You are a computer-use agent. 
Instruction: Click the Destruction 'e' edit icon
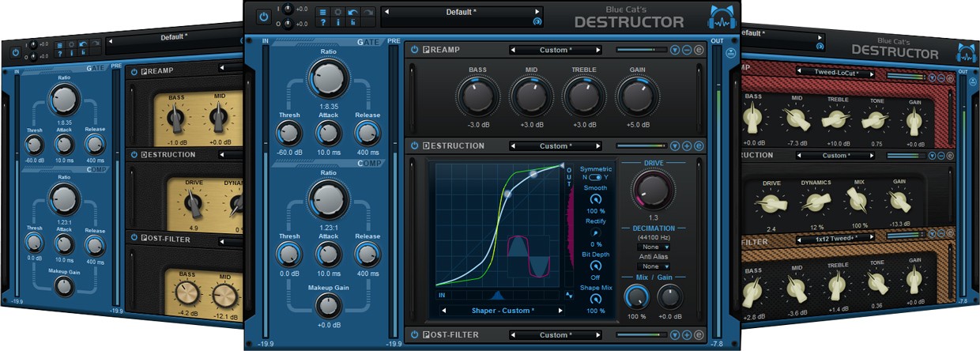tap(699, 145)
